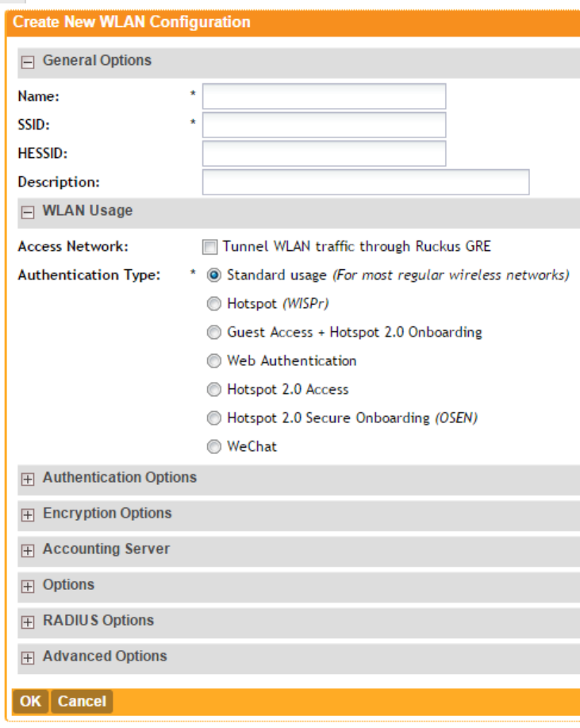
Task: Click the OK button
Action: coord(30,701)
